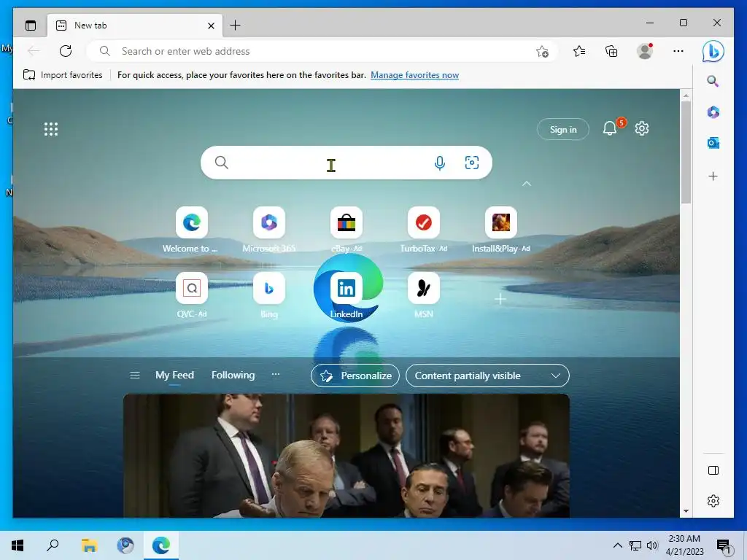Open Settings and more ellipsis menu
The image size is (747, 560).
(678, 51)
